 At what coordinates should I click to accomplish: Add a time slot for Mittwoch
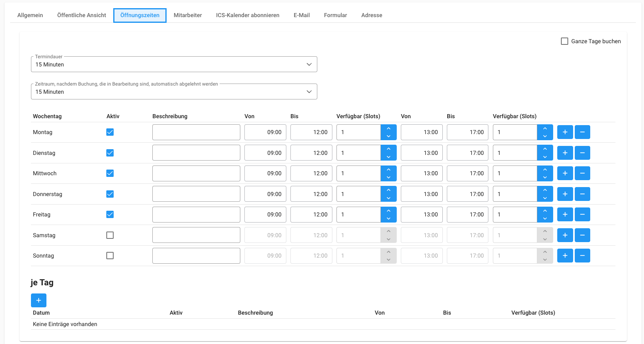pyautogui.click(x=565, y=173)
